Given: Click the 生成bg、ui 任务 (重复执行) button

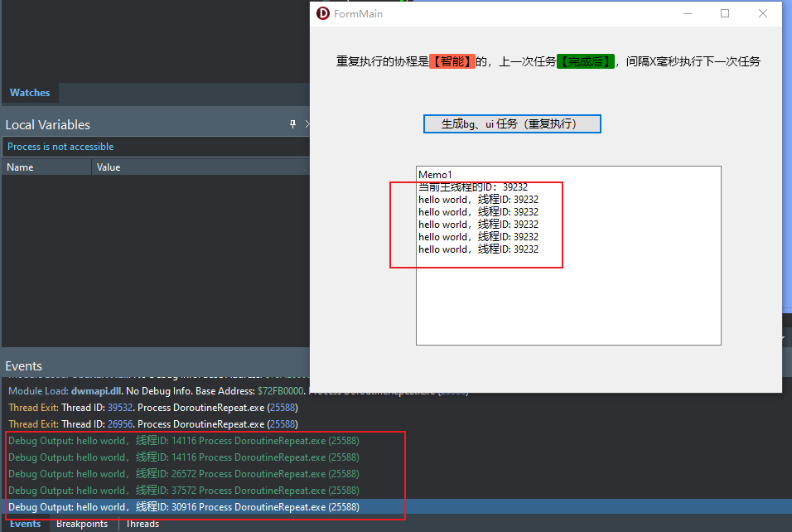Looking at the screenshot, I should pos(512,123).
